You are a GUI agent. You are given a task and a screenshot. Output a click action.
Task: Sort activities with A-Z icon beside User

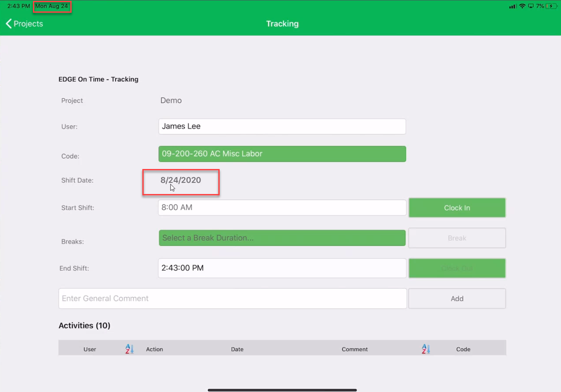coord(129,349)
